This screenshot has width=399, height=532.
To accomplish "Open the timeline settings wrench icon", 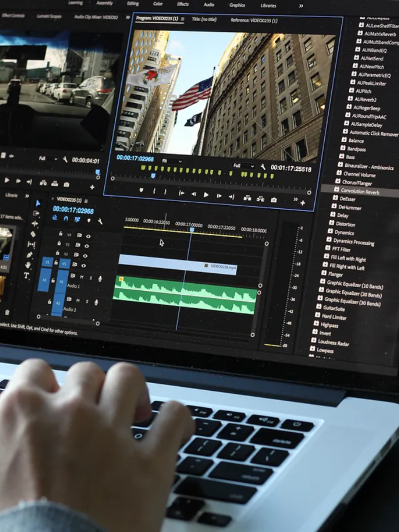I will pos(100,222).
